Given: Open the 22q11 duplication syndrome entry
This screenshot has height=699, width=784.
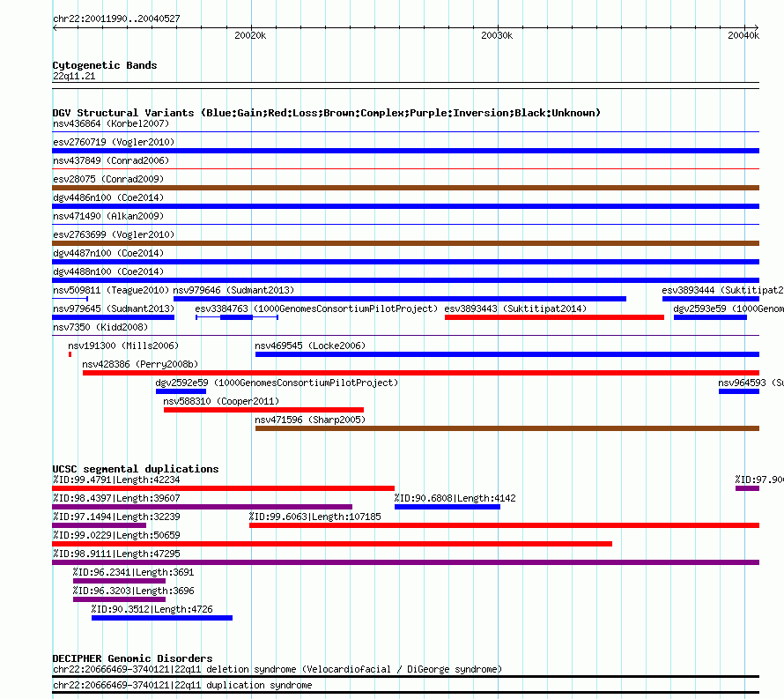Looking at the screenshot, I should [182, 686].
